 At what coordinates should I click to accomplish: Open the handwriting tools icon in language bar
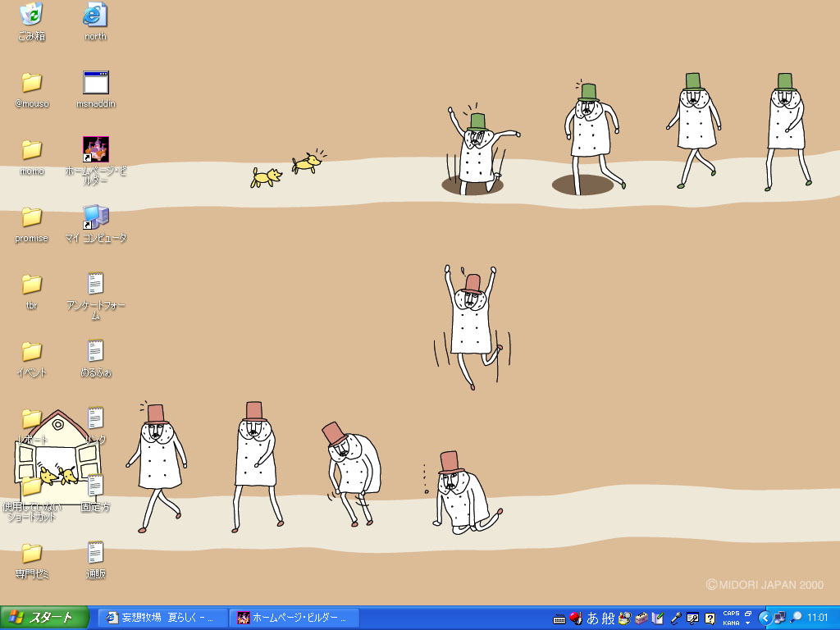coord(692,619)
